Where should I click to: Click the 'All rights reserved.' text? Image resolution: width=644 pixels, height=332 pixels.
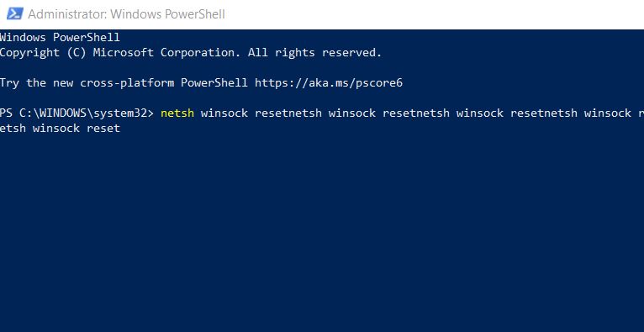(315, 52)
